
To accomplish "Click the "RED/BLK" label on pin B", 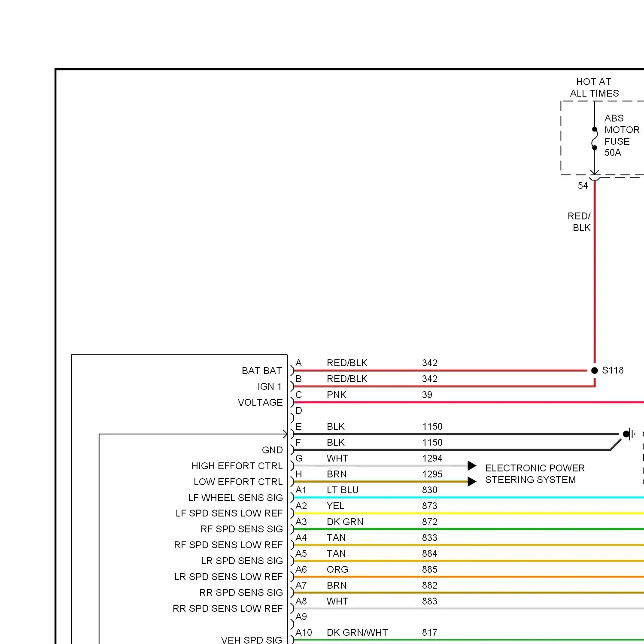I will 347,379.
